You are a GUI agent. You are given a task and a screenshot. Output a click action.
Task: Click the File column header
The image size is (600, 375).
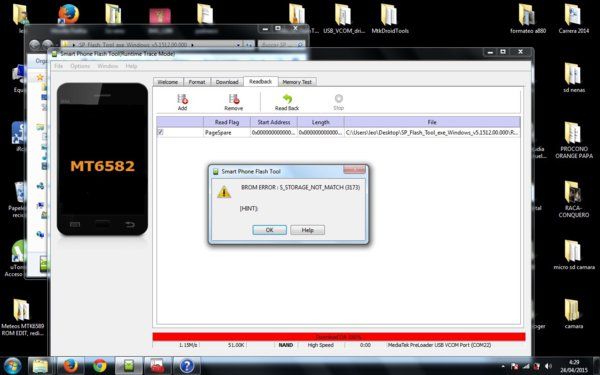pyautogui.click(x=432, y=122)
